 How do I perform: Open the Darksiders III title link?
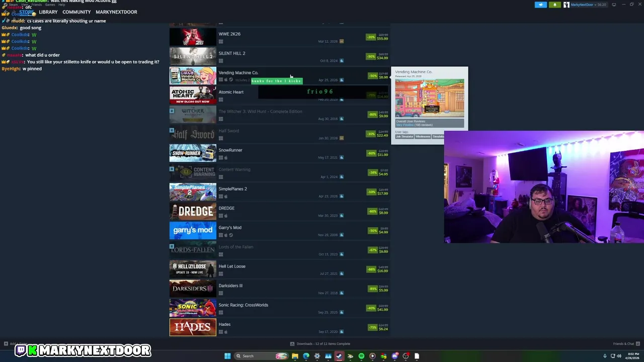[x=230, y=286]
